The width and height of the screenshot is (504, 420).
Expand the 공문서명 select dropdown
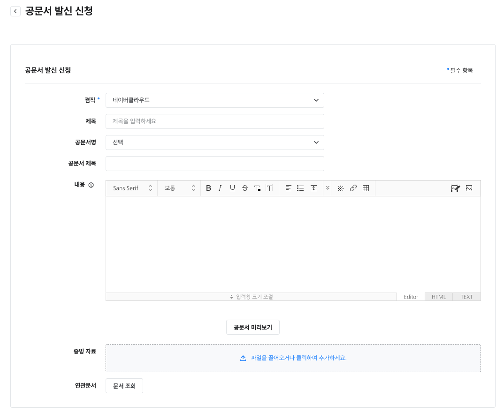coord(215,142)
